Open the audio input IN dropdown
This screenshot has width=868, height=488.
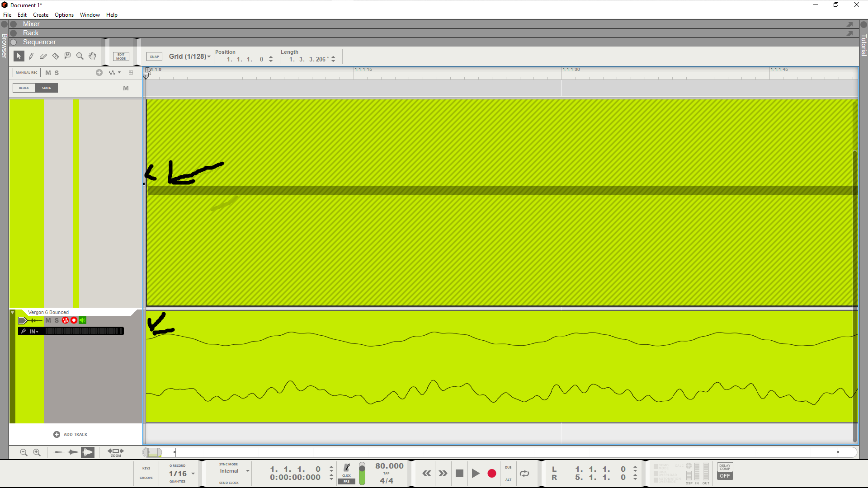pyautogui.click(x=34, y=331)
